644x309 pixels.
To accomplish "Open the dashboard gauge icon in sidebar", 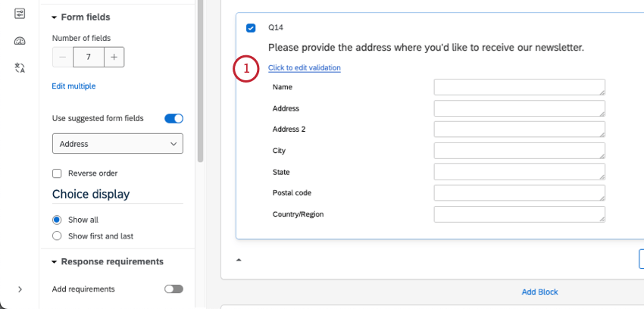I will tap(20, 41).
